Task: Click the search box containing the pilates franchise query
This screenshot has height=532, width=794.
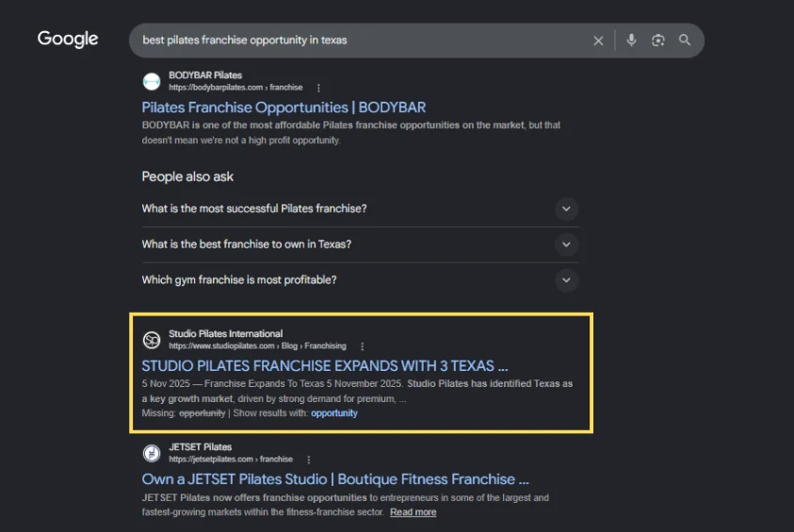Action: pyautogui.click(x=416, y=40)
